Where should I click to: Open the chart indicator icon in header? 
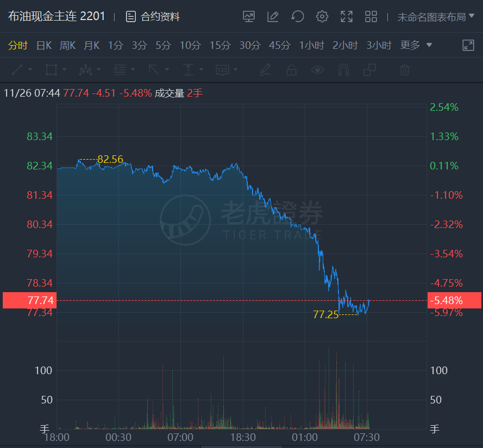(249, 17)
